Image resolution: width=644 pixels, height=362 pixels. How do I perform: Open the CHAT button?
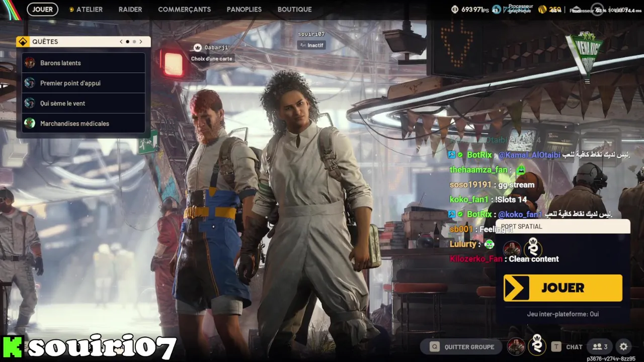pyautogui.click(x=574, y=347)
